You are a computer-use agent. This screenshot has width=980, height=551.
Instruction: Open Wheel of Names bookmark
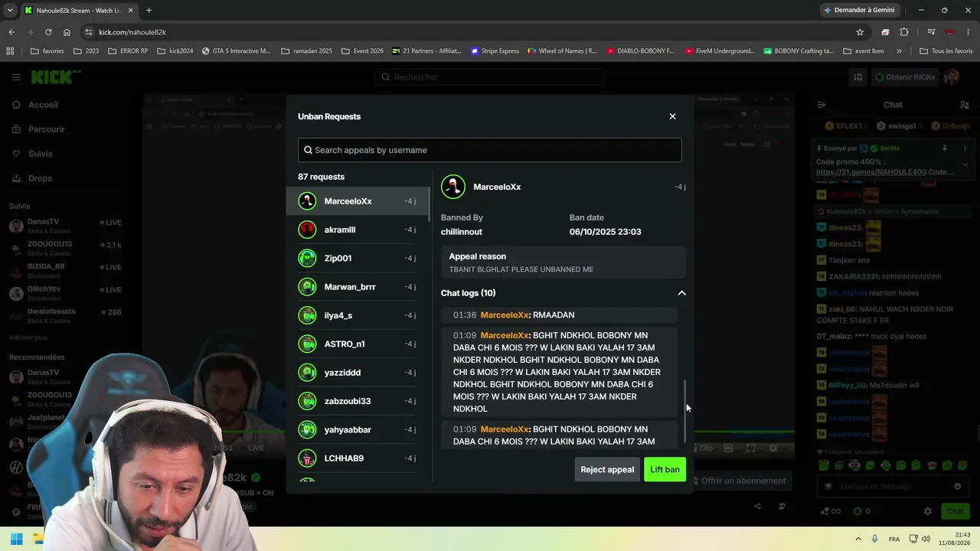[x=562, y=51]
